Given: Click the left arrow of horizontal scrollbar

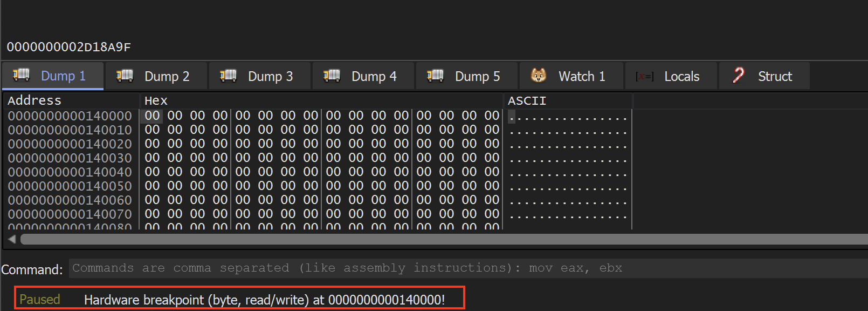Looking at the screenshot, I should pos(12,239).
